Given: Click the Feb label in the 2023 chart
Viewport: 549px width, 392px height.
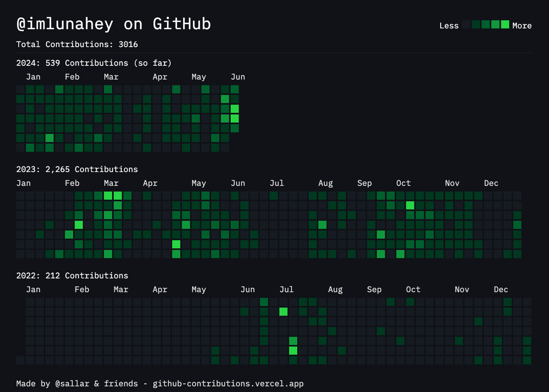Looking at the screenshot, I should click(72, 183).
